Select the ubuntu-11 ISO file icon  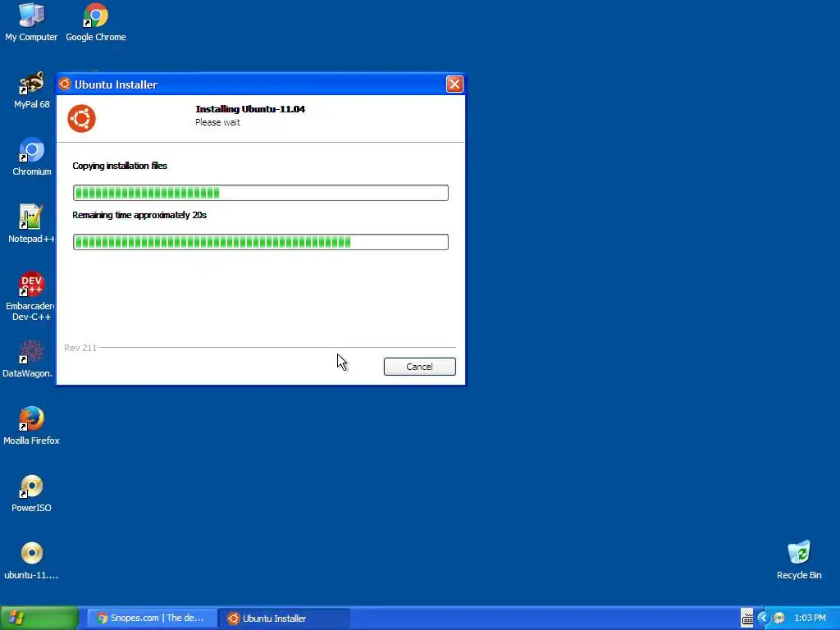[31, 561]
